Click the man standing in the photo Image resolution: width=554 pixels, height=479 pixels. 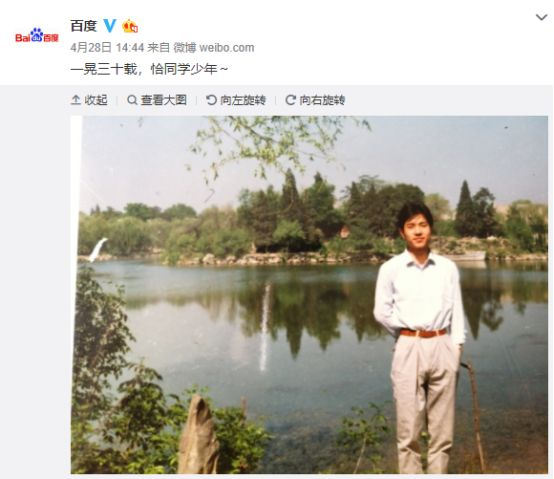(419, 337)
